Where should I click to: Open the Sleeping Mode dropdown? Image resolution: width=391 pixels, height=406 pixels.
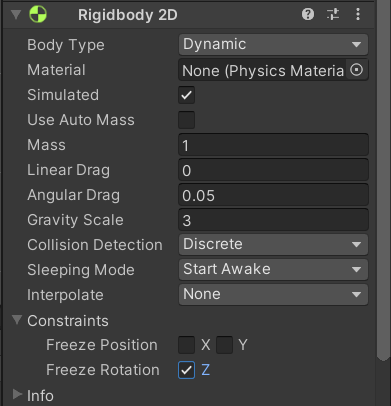273,269
